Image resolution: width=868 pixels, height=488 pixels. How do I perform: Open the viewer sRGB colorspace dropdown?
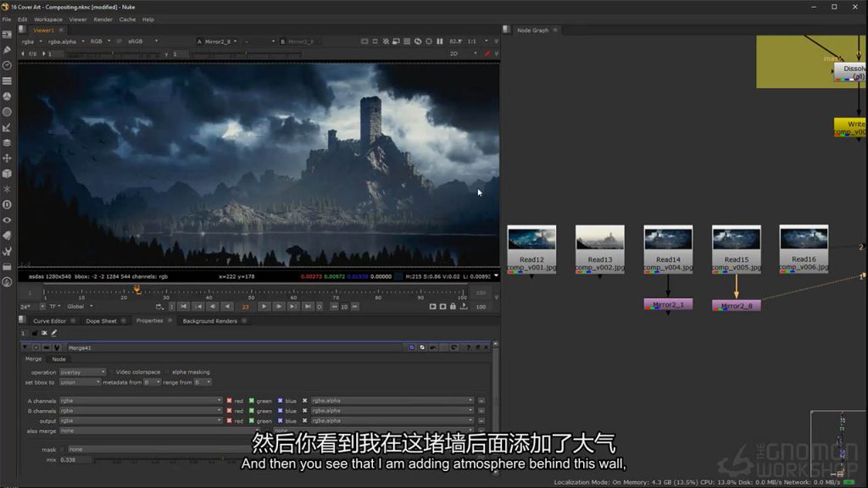(x=142, y=42)
